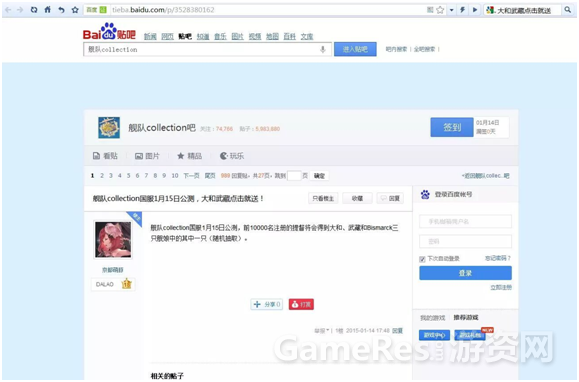Click the browser back arrow
The height and width of the screenshot is (382, 579).
point(8,10)
